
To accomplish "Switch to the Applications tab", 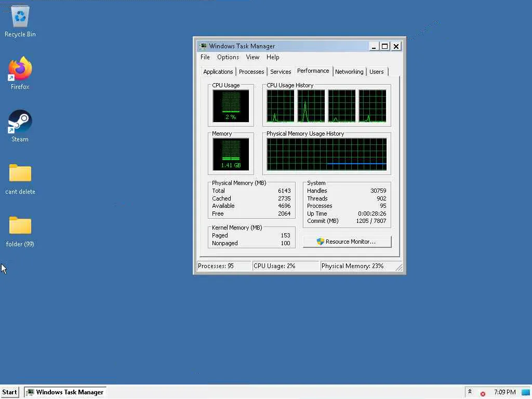I will click(218, 72).
